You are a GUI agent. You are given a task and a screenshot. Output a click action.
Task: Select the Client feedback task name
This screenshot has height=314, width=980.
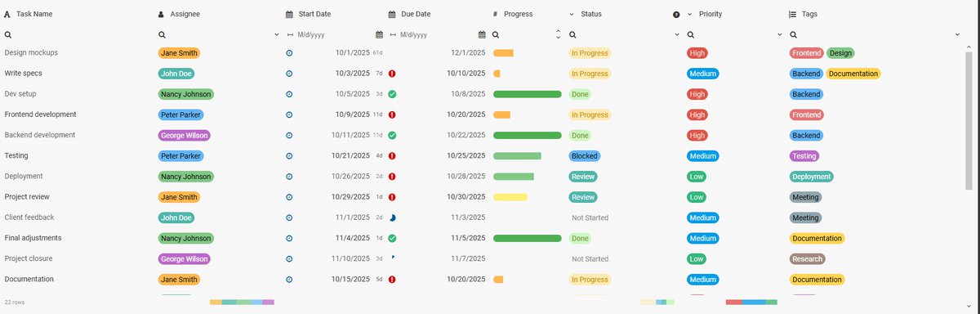click(x=29, y=218)
